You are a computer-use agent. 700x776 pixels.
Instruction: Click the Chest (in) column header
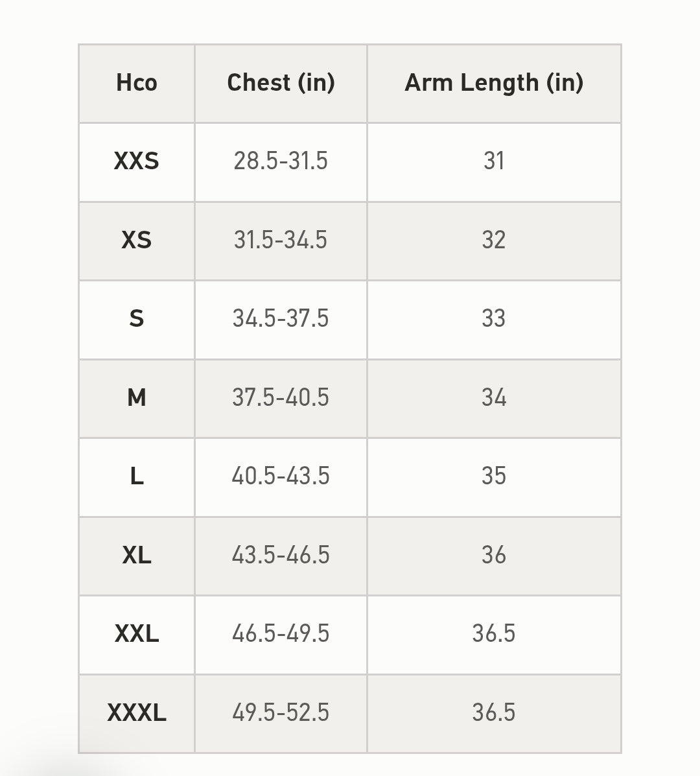click(281, 83)
